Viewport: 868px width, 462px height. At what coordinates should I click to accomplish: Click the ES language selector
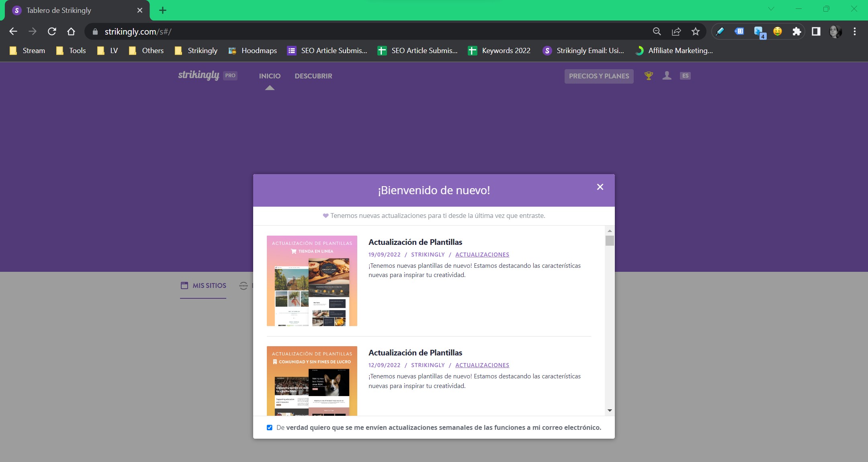tap(685, 76)
